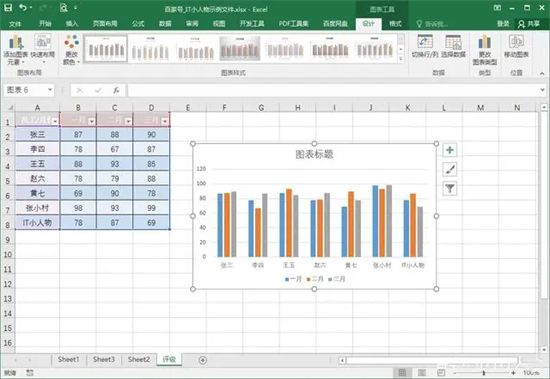Select the last visible chart style thumbnail
This screenshot has height=379, width=550.
pyautogui.click(x=375, y=49)
